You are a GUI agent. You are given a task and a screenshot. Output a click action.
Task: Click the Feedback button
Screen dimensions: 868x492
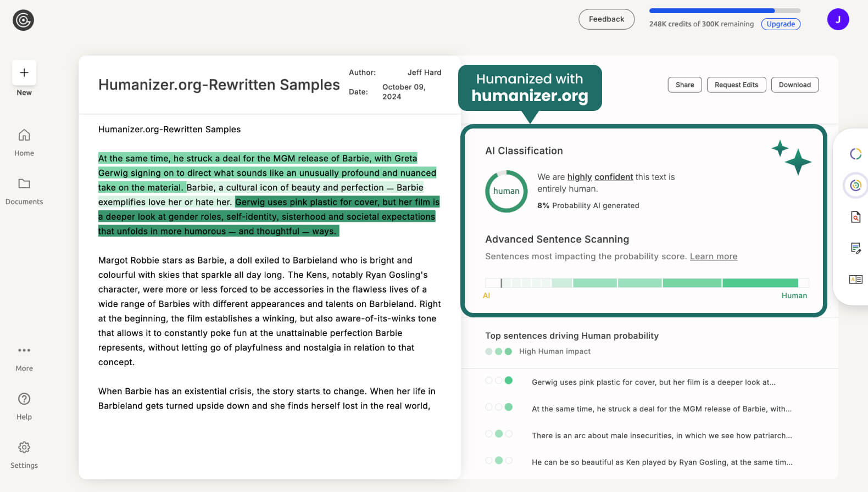[607, 19]
